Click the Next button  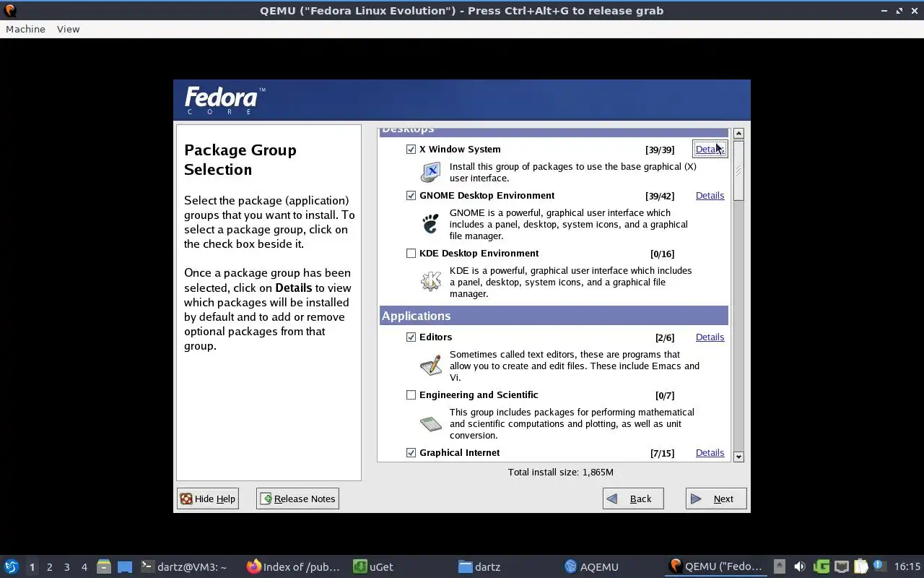716,499
